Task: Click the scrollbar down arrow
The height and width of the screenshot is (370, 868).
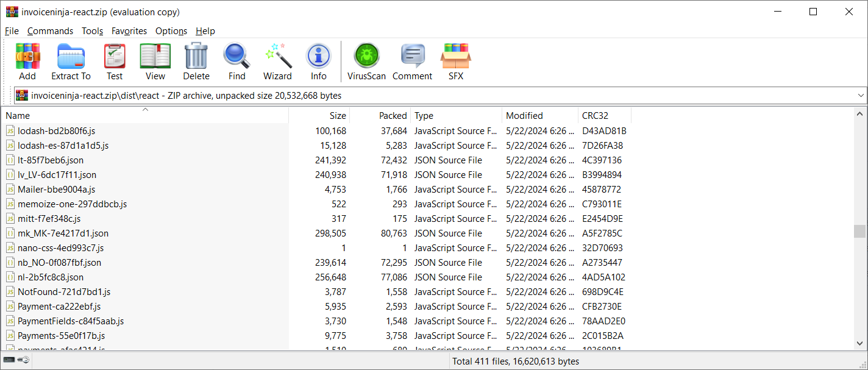Action: 859,343
